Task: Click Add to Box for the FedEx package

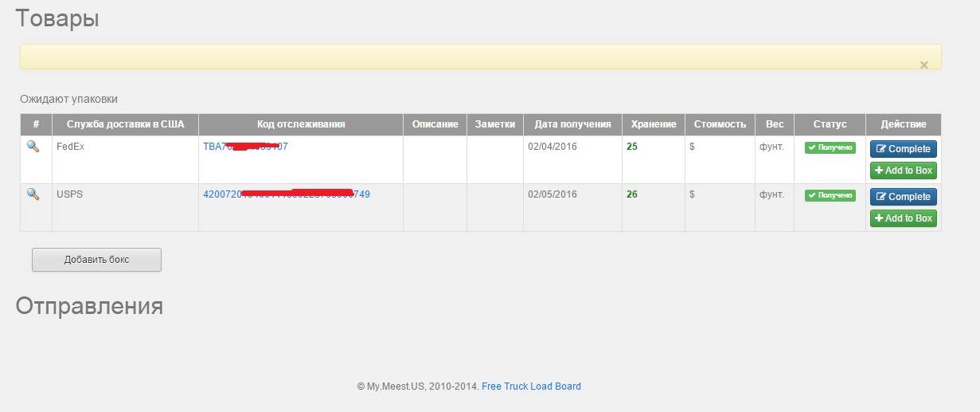Action: pyautogui.click(x=903, y=171)
